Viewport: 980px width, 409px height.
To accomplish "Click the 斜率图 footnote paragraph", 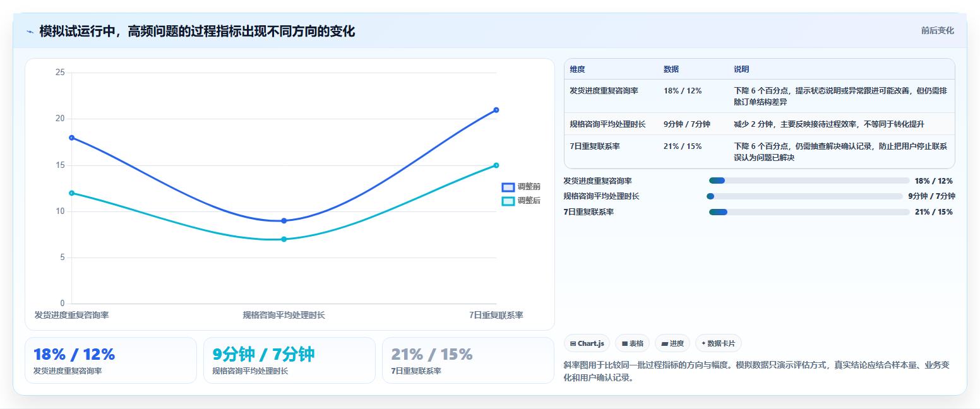I will click(x=756, y=372).
